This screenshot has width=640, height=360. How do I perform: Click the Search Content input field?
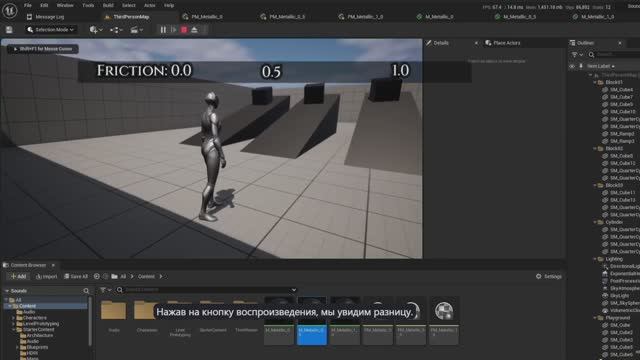pos(206,290)
